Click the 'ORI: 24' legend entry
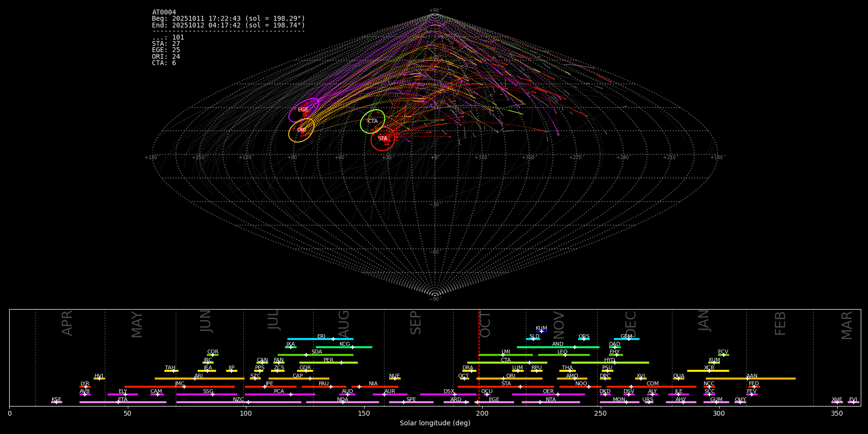The image size is (868, 434). tap(166, 57)
